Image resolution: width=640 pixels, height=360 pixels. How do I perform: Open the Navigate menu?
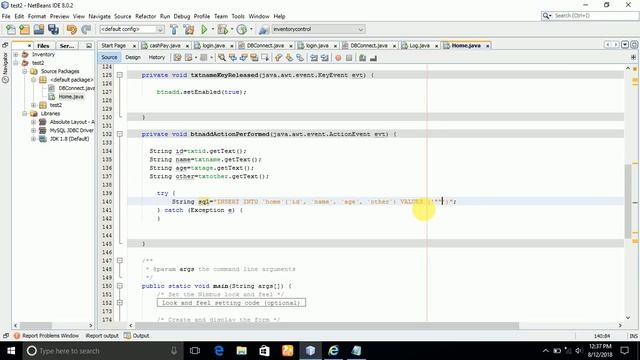point(100,16)
